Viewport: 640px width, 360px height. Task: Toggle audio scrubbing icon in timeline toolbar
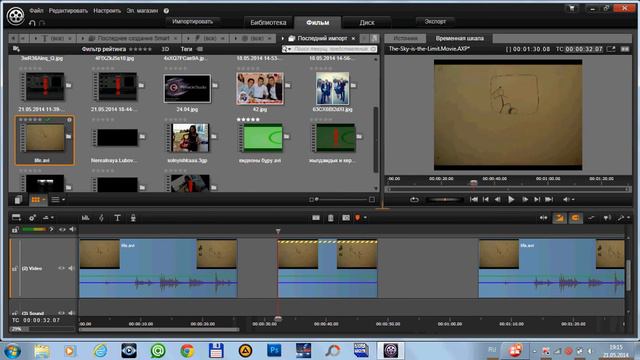pos(607,218)
